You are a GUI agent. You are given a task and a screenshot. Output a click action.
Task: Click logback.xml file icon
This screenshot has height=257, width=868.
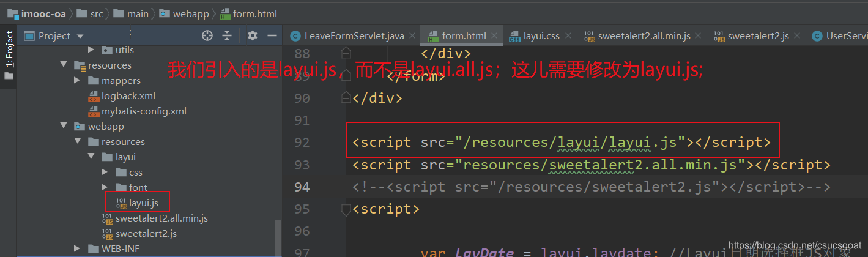coord(94,95)
